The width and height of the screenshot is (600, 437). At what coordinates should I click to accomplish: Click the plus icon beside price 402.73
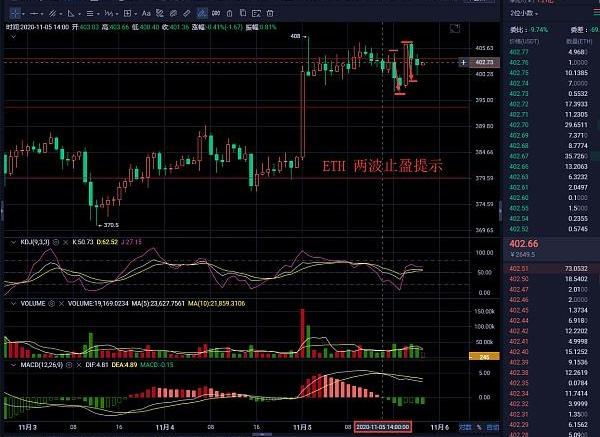pos(461,62)
